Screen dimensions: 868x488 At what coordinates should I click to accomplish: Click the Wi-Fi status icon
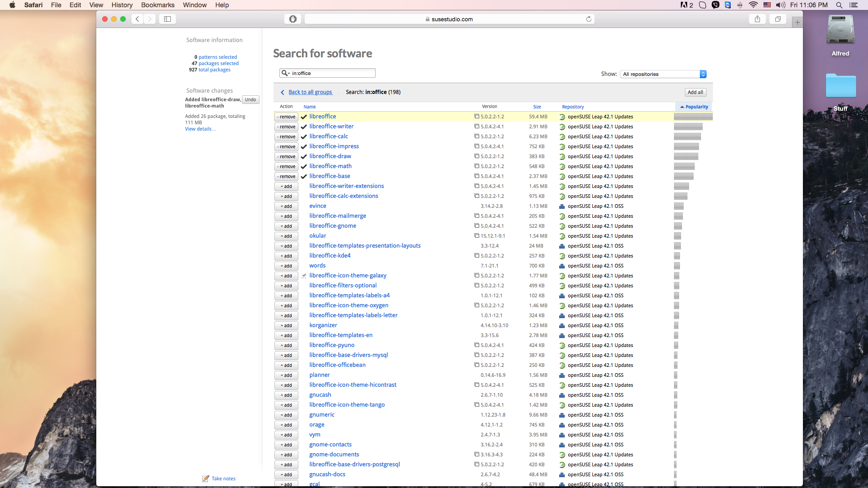click(753, 5)
